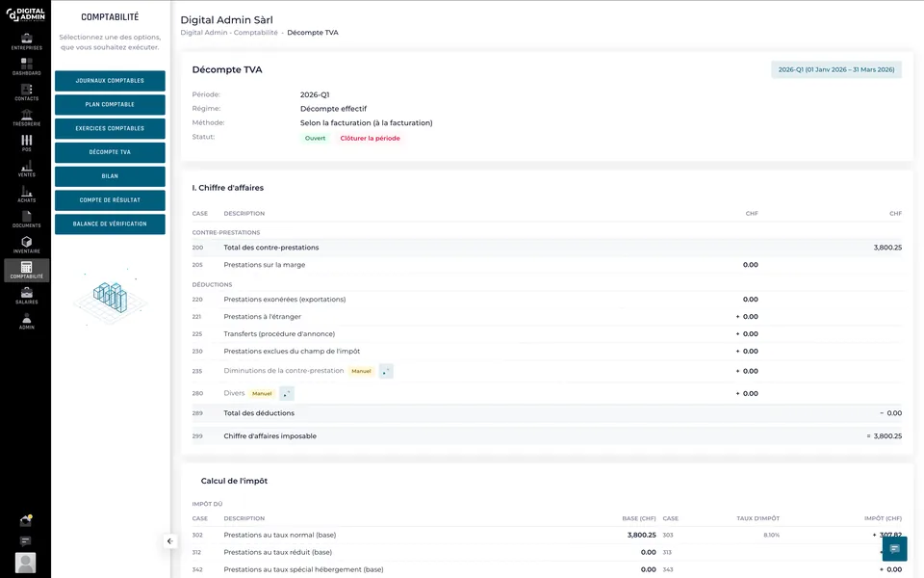This screenshot has width=924, height=578.
Task: Open the user profile avatar
Action: [25, 563]
